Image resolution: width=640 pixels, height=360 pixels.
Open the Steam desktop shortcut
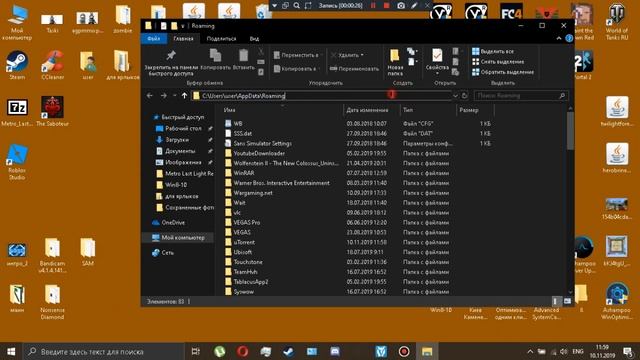[x=17, y=65]
